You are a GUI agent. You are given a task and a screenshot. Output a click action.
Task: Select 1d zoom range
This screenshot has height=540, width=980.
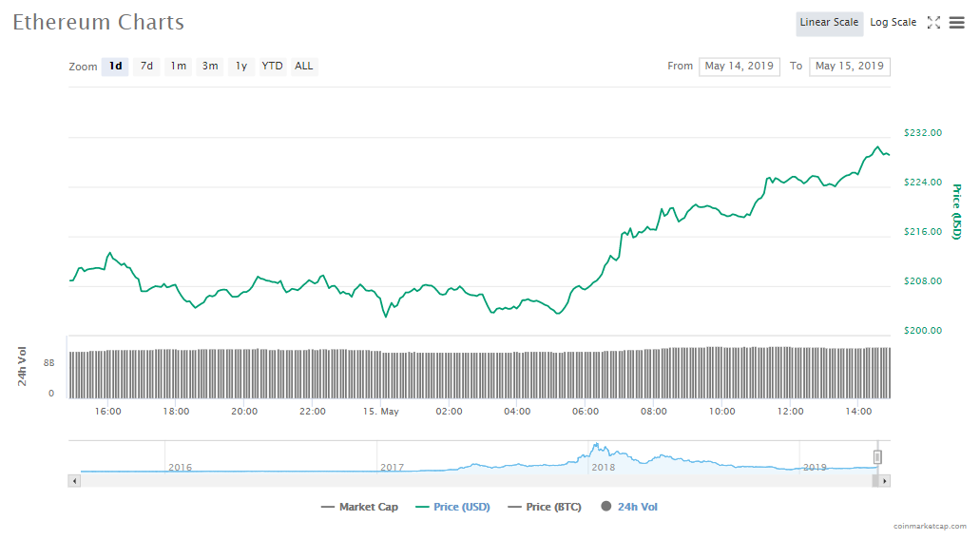tap(115, 67)
